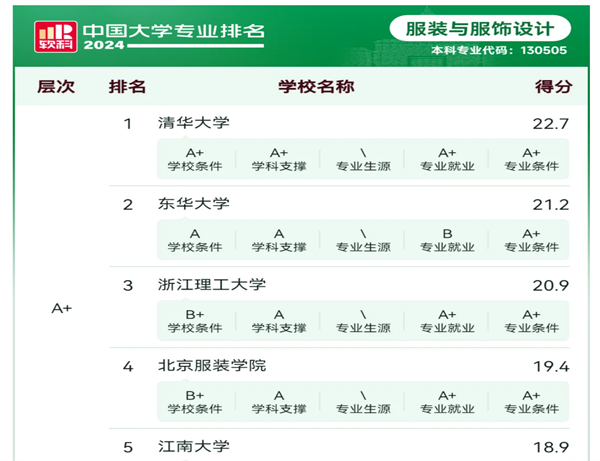Click 北京服装学院's 学校条件 B+ indicator

195,402
